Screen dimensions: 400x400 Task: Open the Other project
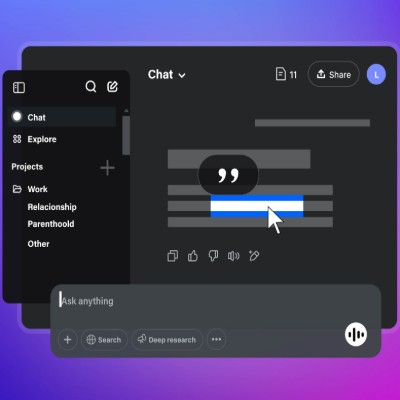point(38,244)
